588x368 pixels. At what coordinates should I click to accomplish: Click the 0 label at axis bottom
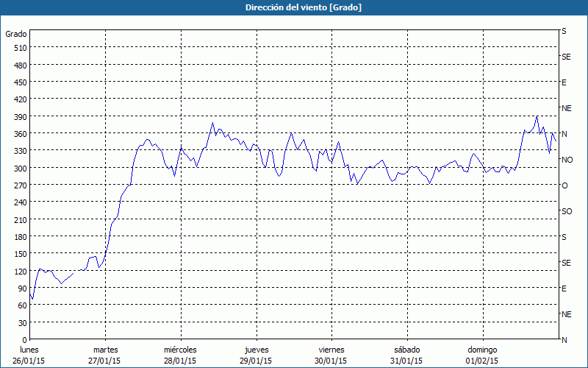coord(24,340)
